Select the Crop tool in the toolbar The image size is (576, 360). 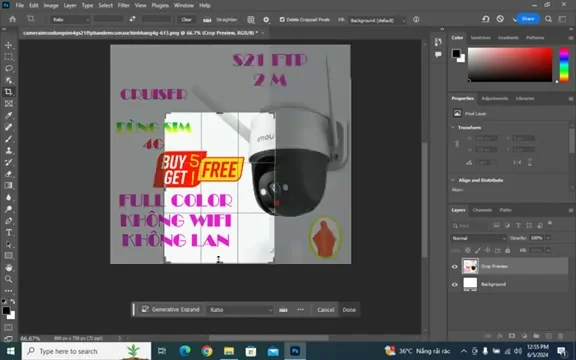(x=8, y=92)
